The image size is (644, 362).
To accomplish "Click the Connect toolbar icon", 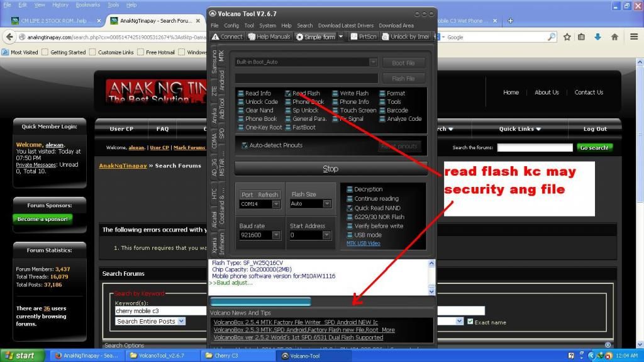I will pyautogui.click(x=227, y=37).
